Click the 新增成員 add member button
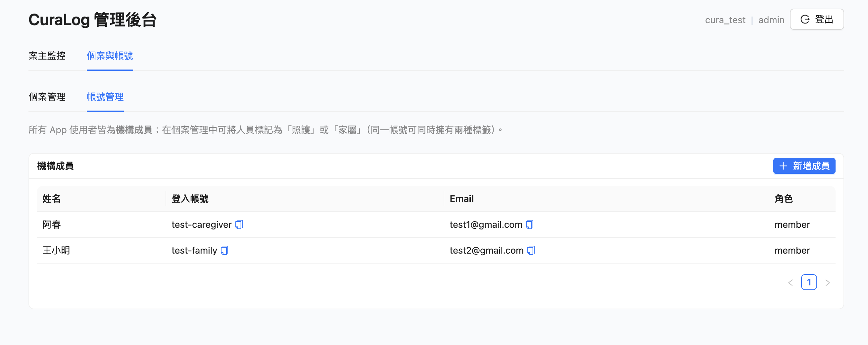This screenshot has height=345, width=868. [804, 166]
